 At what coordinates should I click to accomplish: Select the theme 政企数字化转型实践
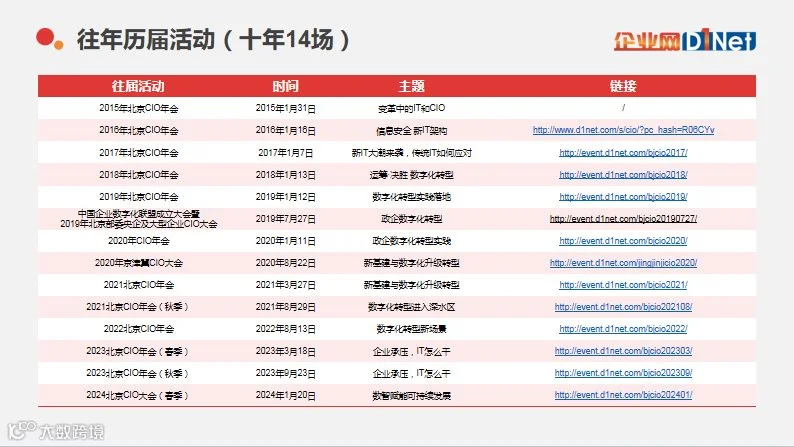(x=411, y=241)
